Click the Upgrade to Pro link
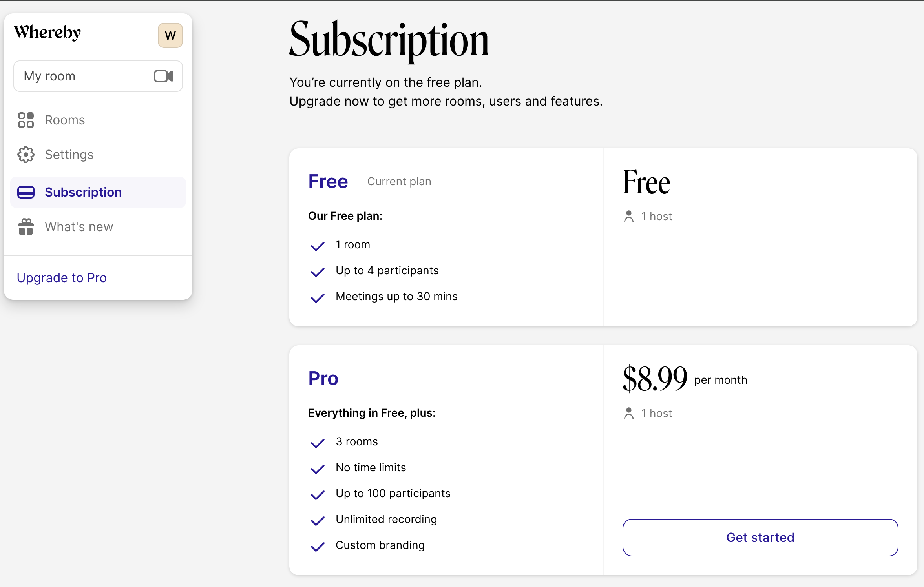The height and width of the screenshot is (587, 924). [62, 278]
